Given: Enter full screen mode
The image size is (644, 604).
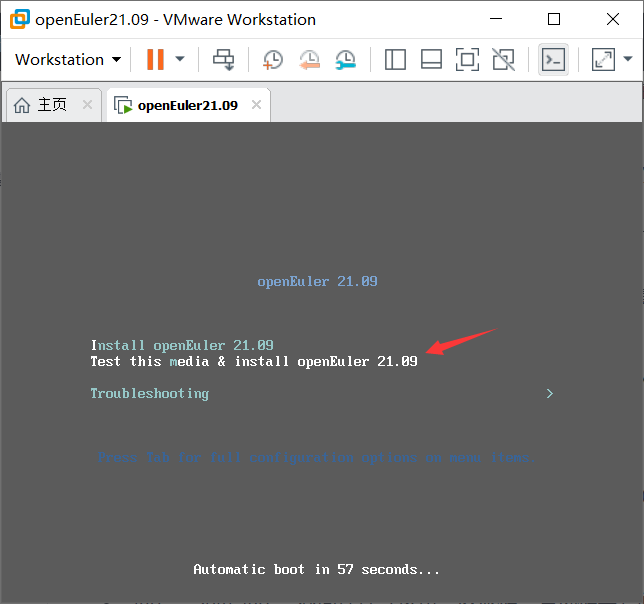Looking at the screenshot, I should coord(467,60).
